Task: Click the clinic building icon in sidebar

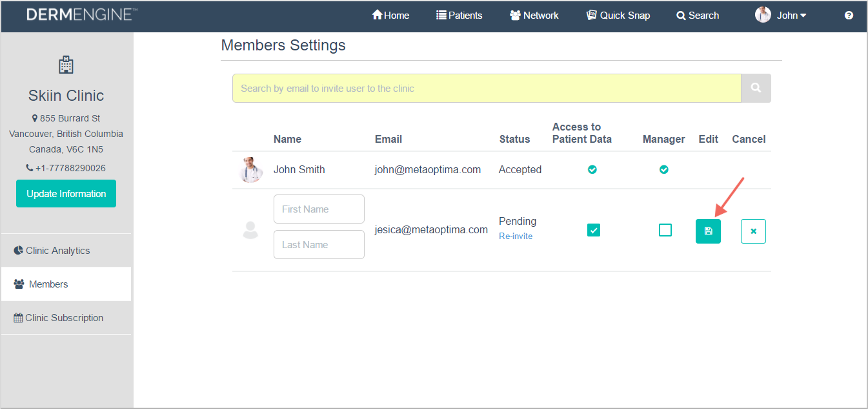Action: [66, 65]
